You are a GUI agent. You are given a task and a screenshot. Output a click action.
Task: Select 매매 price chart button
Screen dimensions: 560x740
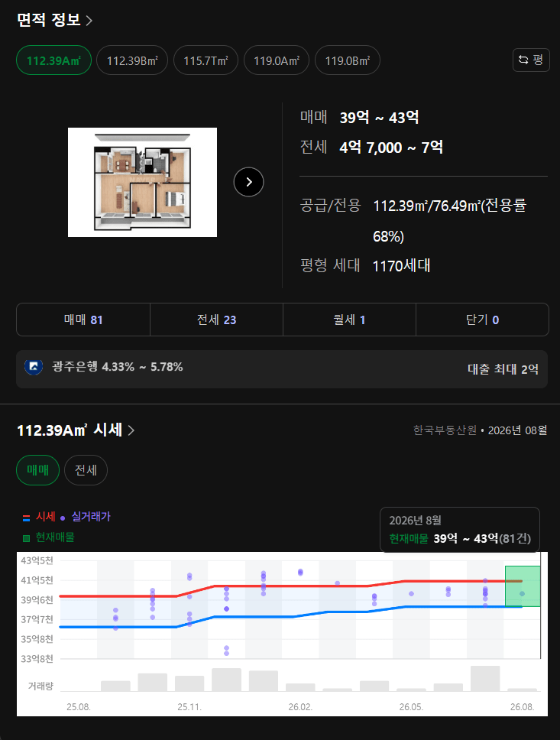click(x=37, y=470)
